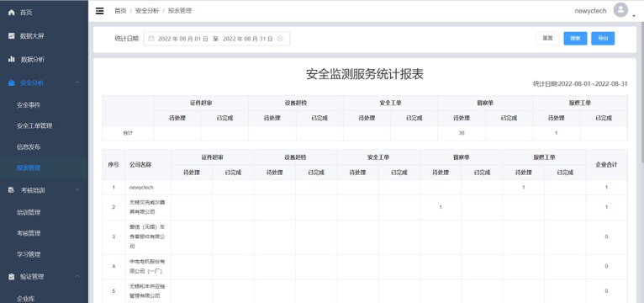This screenshot has height=303, width=644.
Task: Click row number 3 in 序号 column
Action: tap(113, 237)
